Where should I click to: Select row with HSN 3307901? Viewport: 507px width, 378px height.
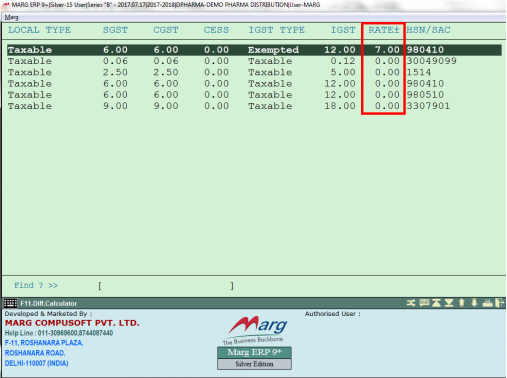coord(254,106)
